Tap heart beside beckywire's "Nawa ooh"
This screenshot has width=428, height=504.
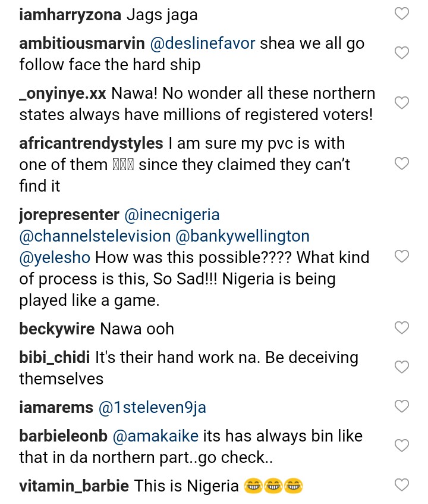tap(402, 327)
